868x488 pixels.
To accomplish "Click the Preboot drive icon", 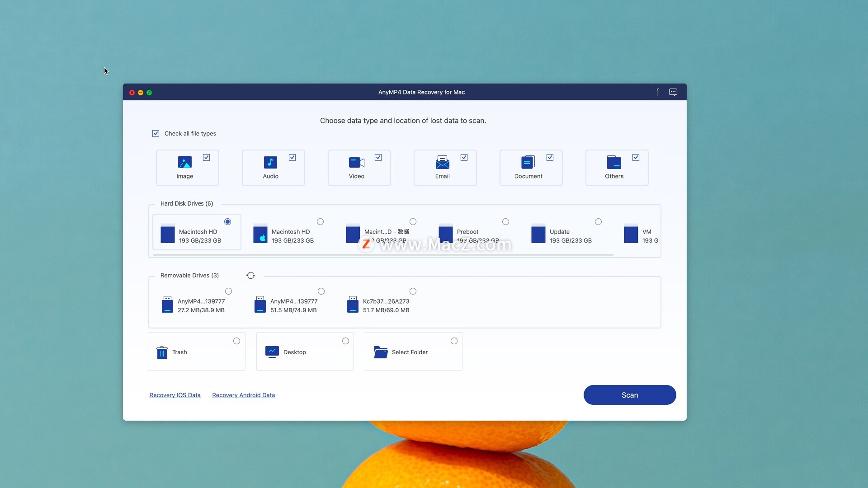I will click(445, 233).
